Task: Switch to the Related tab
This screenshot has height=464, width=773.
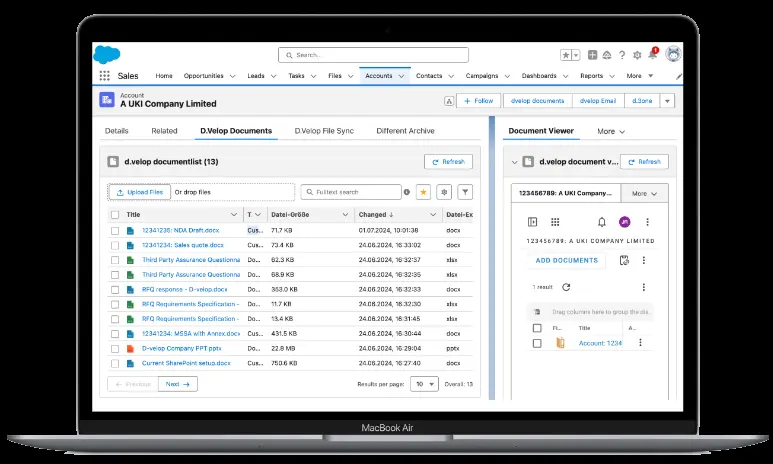Action: (164, 131)
